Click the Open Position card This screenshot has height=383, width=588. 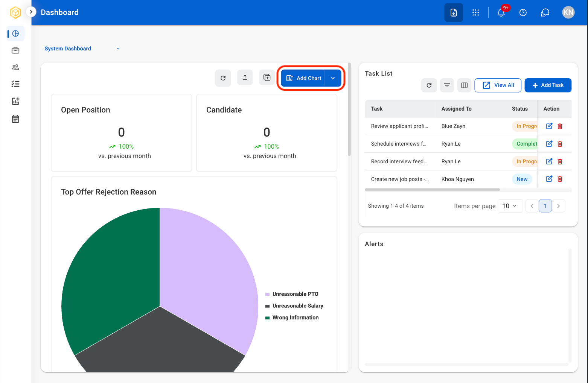(x=122, y=133)
